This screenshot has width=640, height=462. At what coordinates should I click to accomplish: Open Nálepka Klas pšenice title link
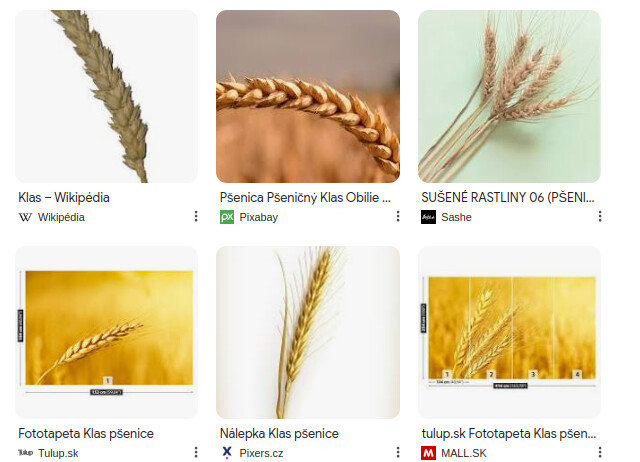279,433
